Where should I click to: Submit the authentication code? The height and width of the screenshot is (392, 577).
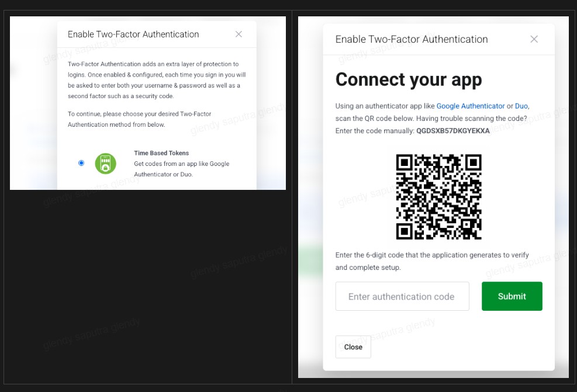512,296
